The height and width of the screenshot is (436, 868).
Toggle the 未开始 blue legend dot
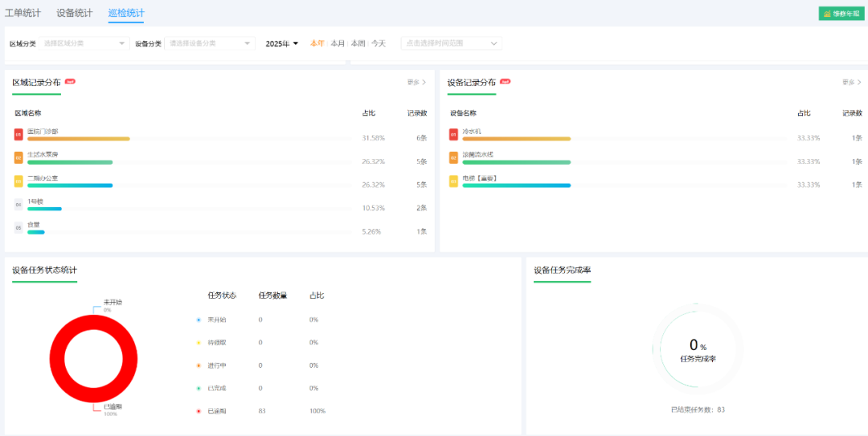[199, 320]
